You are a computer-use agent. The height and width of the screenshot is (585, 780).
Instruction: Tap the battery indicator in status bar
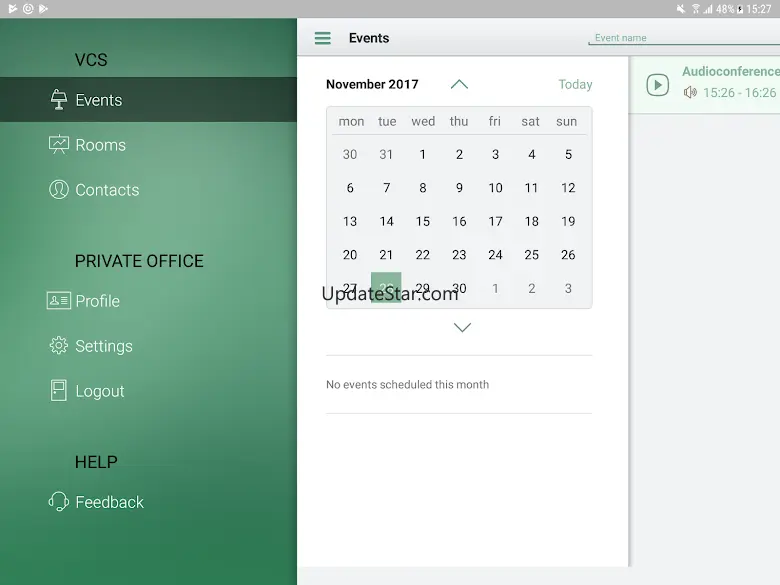coord(740,9)
